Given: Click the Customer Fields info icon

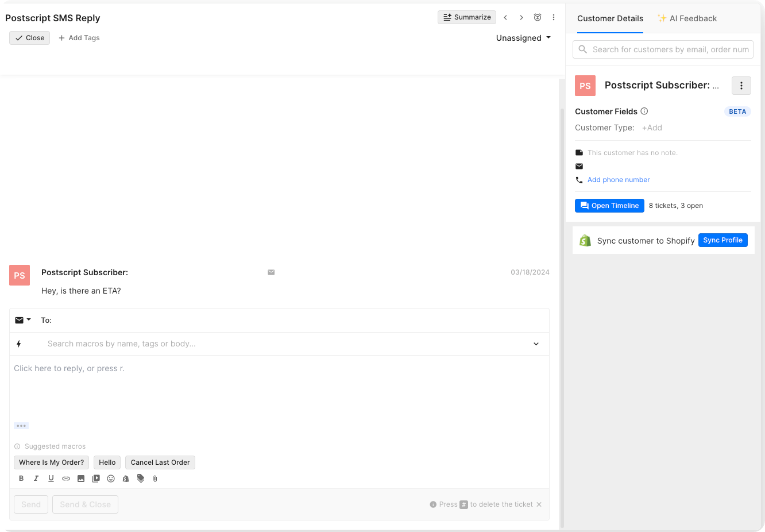Looking at the screenshot, I should 644,111.
